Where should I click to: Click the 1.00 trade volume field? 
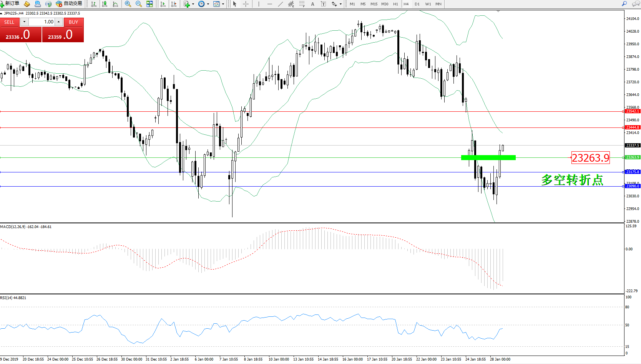(42, 22)
